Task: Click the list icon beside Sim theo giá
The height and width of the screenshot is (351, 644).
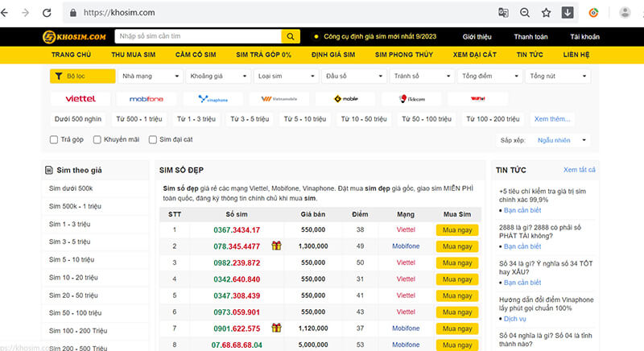Action: pyautogui.click(x=48, y=170)
